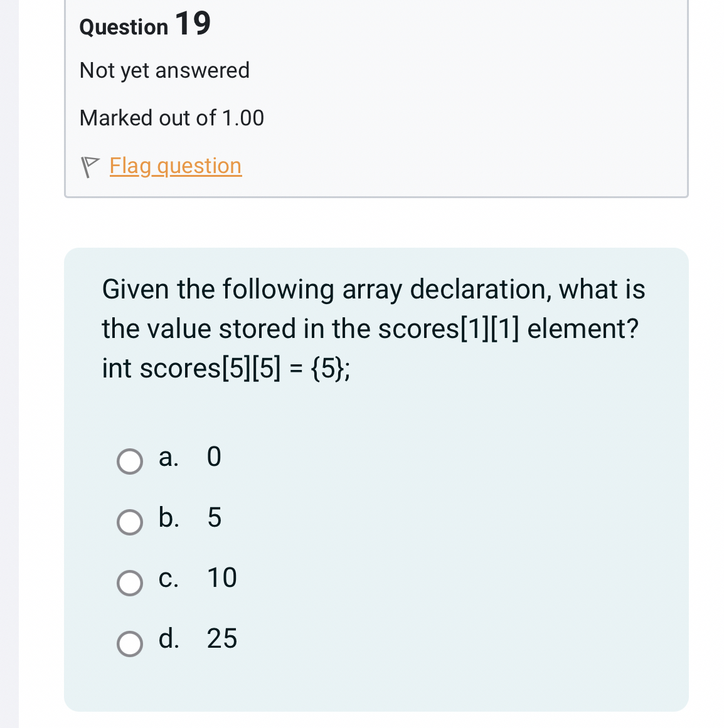Viewport: 724px width, 728px height.
Task: Click the flag icon beside Flag question
Action: tap(90, 167)
